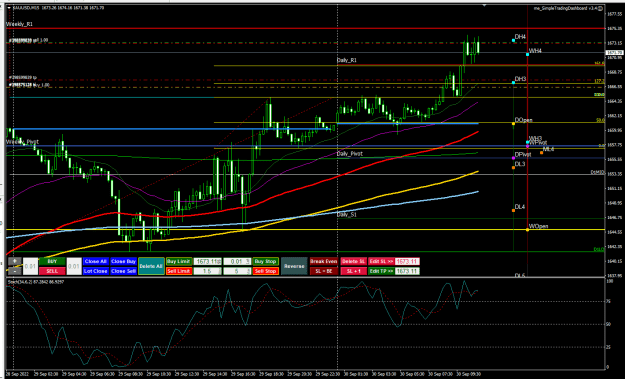Select the Weekly_Pivot label

tap(22, 142)
